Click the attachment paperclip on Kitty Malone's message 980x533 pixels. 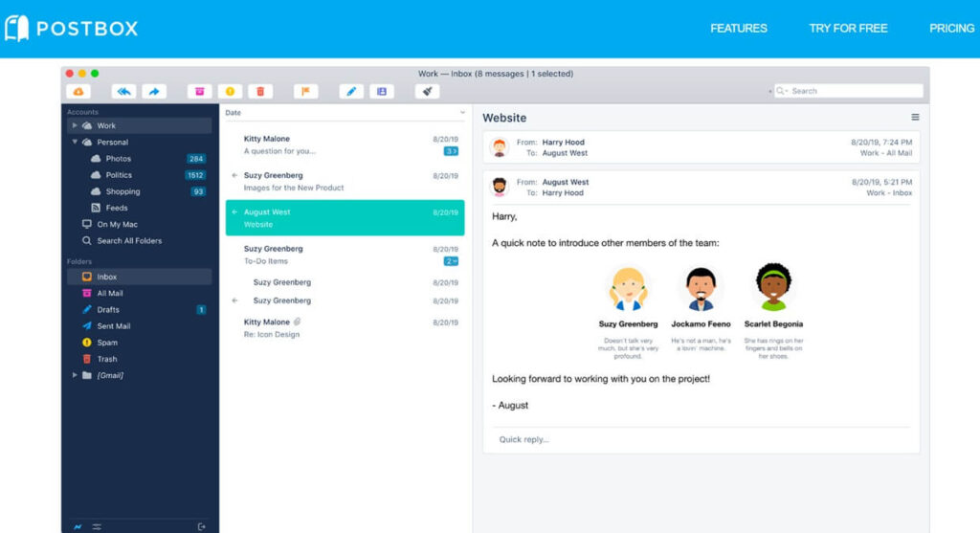pyautogui.click(x=298, y=322)
